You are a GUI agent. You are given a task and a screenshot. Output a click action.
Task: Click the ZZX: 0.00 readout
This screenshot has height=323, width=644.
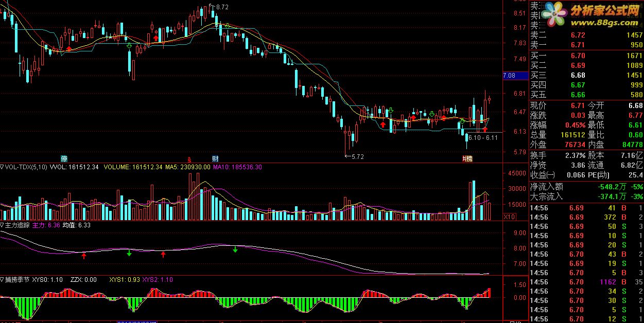83,280
